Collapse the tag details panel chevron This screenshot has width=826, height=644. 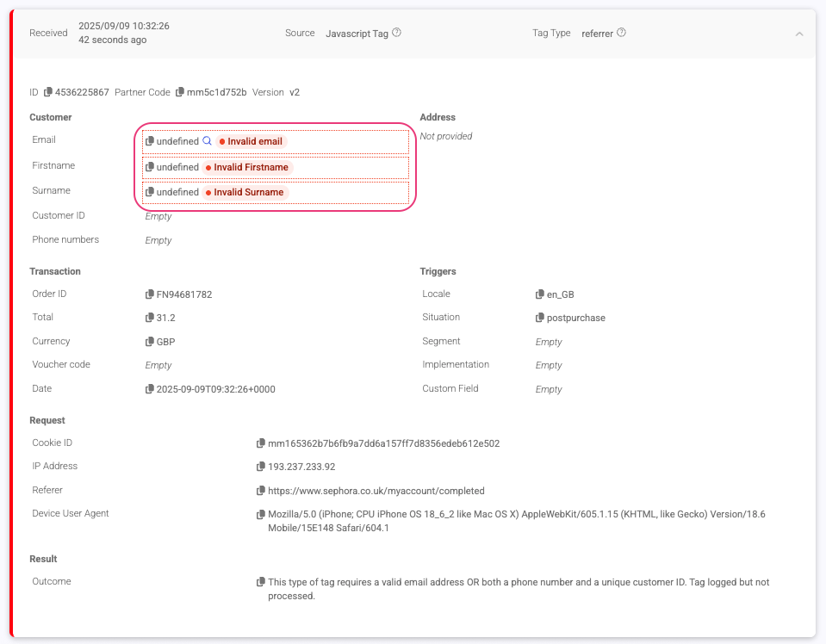point(799,34)
